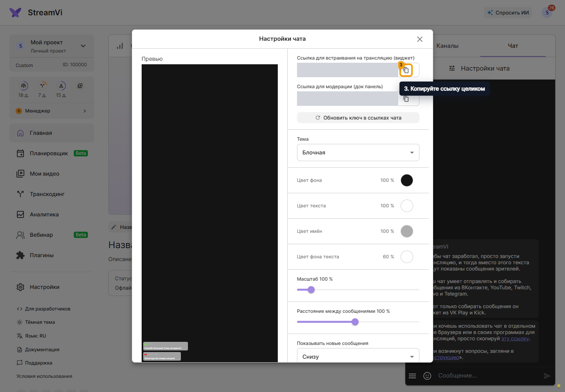Image resolution: width=565 pixels, height=392 pixels.
Task: Click the stacked squares plan icon
Action: pyautogui.click(x=80, y=86)
